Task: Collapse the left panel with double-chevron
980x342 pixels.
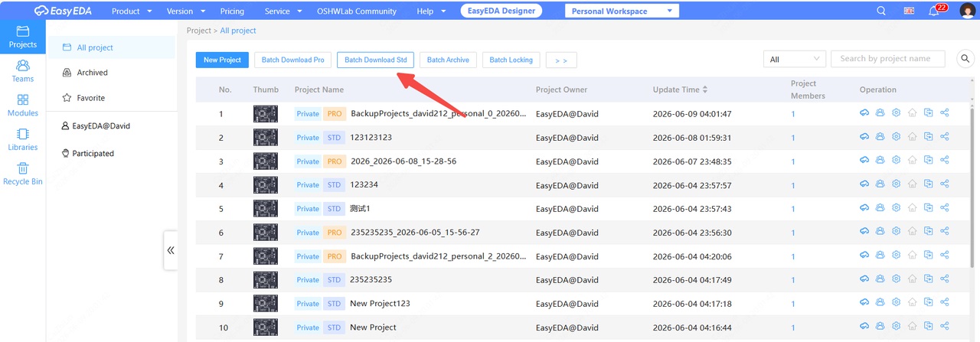Action: (x=171, y=250)
